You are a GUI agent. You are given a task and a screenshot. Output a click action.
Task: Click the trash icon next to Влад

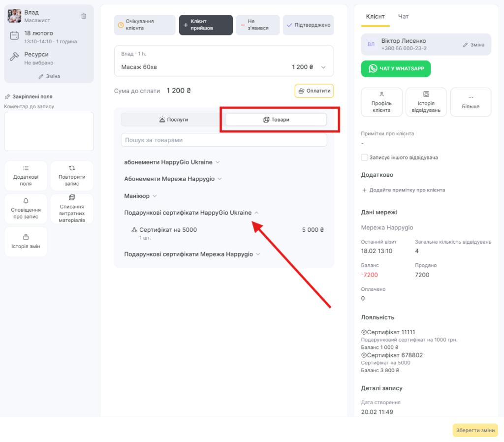pyautogui.click(x=84, y=16)
